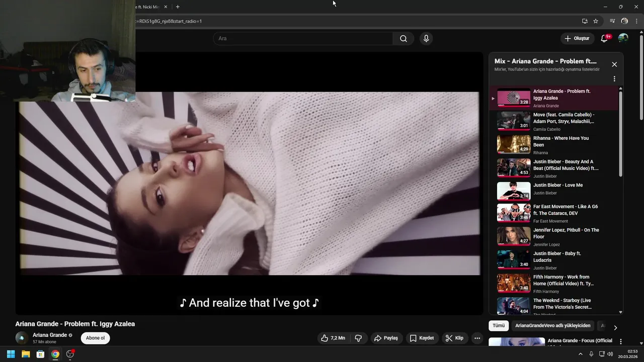The height and width of the screenshot is (362, 644).
Task: Open volume control in system tray
Action: tap(610, 354)
